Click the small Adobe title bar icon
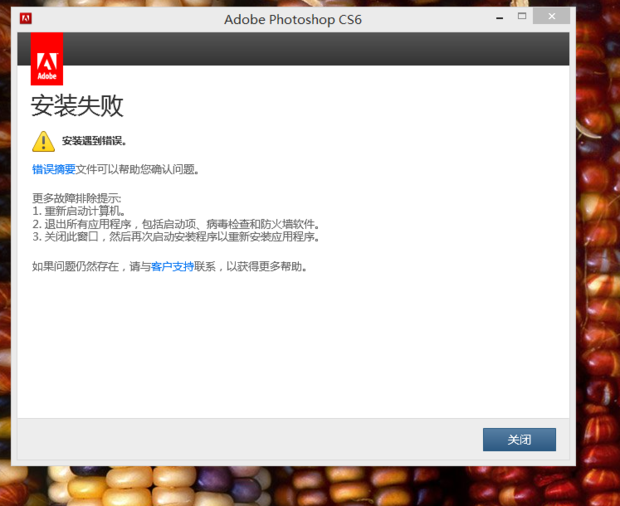This screenshot has height=506, width=620. pos(26,18)
